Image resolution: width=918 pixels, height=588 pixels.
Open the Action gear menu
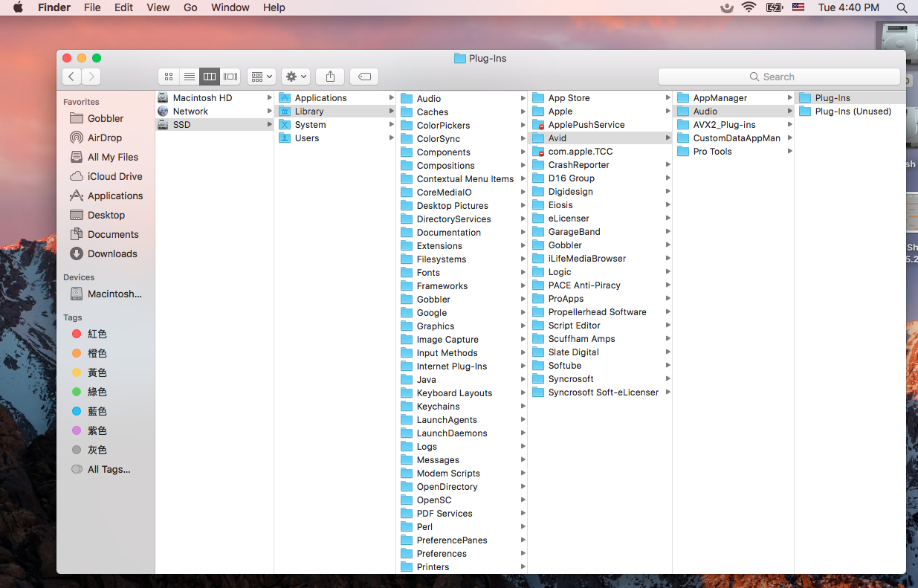[x=296, y=77]
